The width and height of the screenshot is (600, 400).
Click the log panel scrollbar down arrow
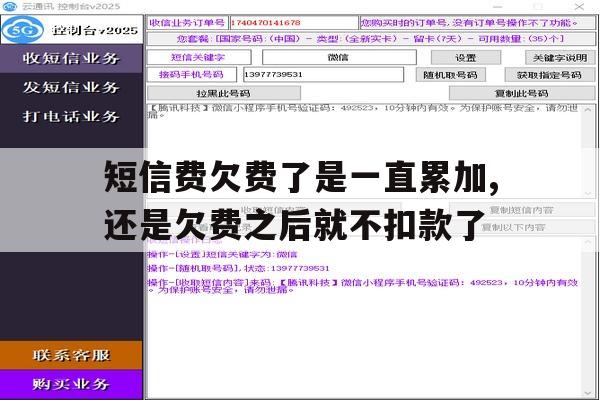[588, 393]
